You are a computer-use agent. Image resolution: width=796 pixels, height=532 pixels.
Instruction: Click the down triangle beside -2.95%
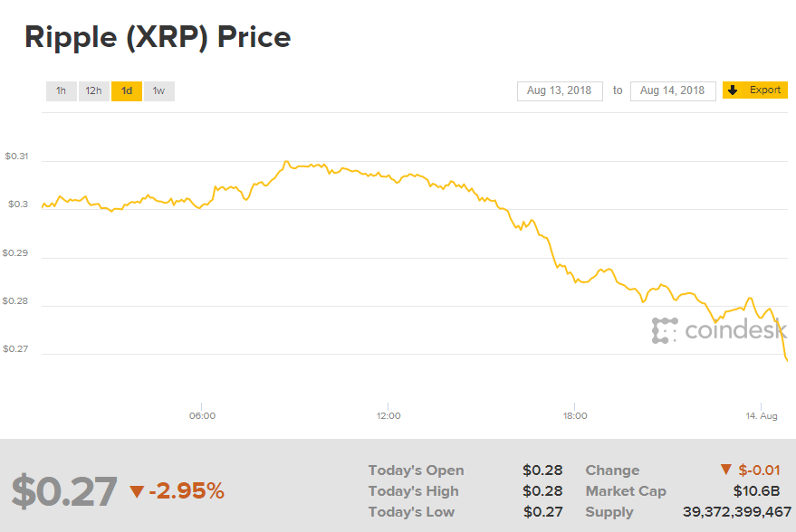click(x=137, y=491)
